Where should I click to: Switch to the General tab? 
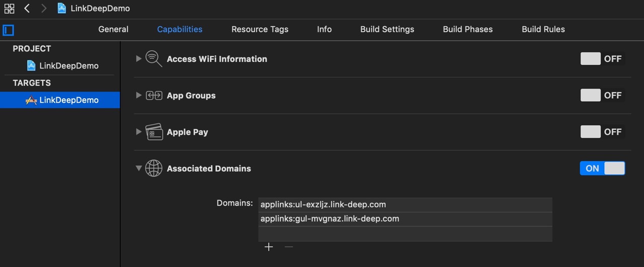(x=113, y=29)
